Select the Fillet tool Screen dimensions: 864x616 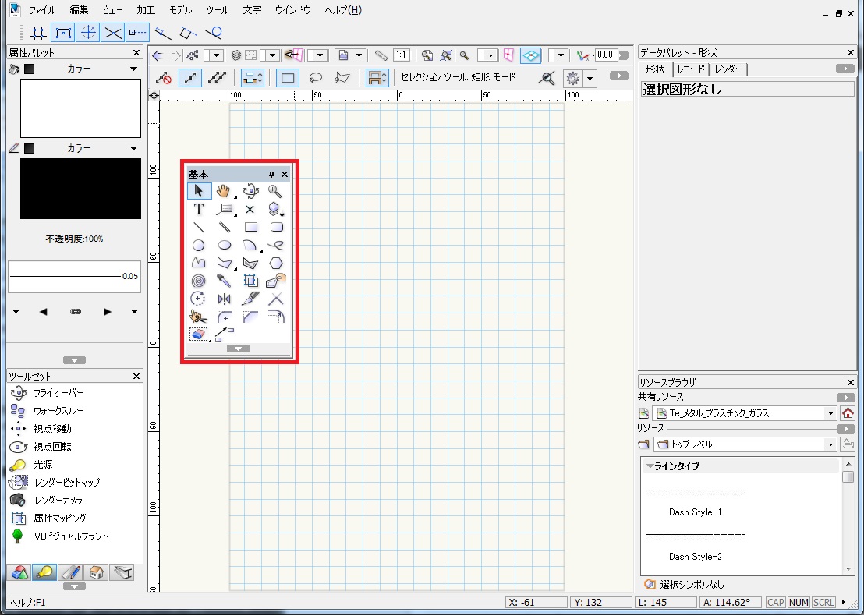pyautogui.click(x=225, y=317)
